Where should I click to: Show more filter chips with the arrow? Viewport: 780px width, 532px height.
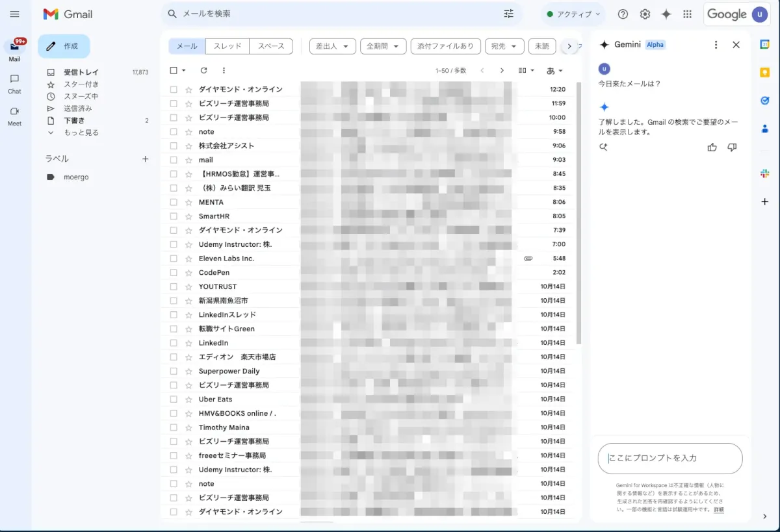click(569, 46)
